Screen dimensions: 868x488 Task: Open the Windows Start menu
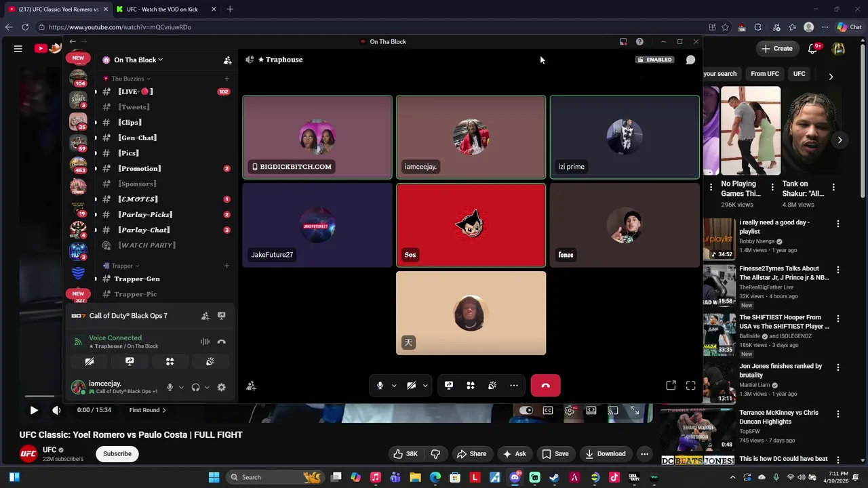coord(214,477)
